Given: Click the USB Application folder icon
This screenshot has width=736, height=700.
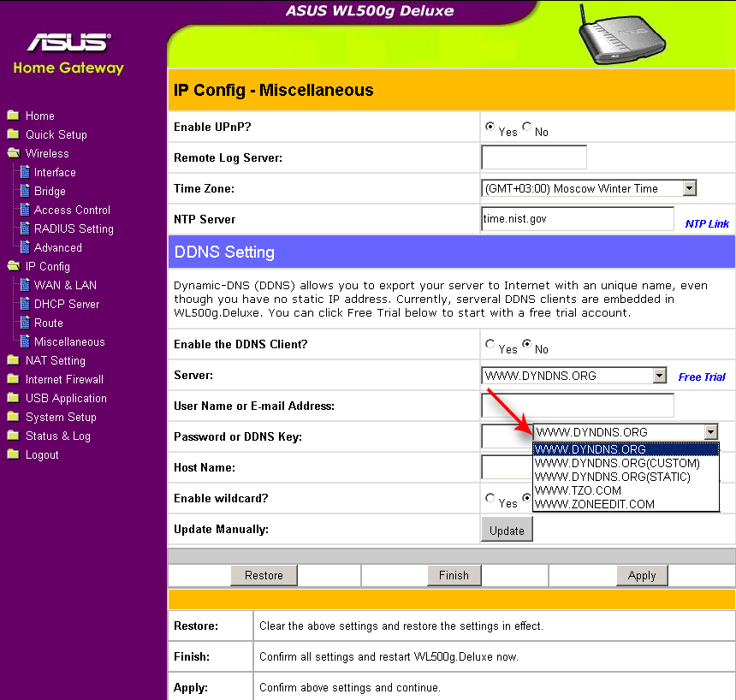Looking at the screenshot, I should [13, 398].
